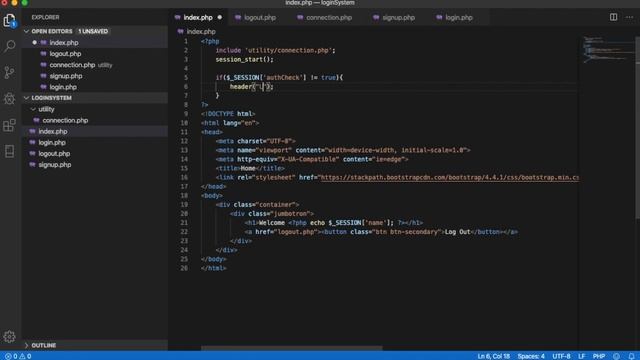Viewport: 640px width, 360px height.
Task: Click the PHP file icon of index.php in the project tree
Action: (x=32, y=131)
